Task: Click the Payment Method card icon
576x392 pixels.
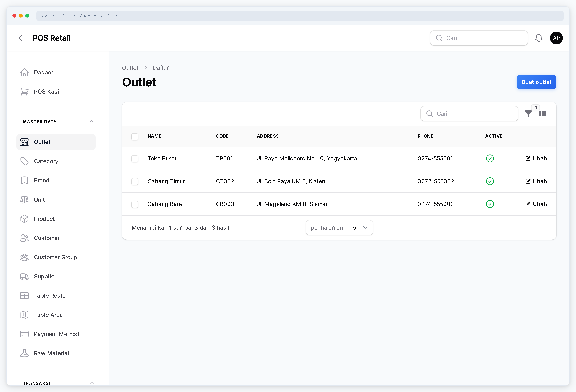Action: 24,334
